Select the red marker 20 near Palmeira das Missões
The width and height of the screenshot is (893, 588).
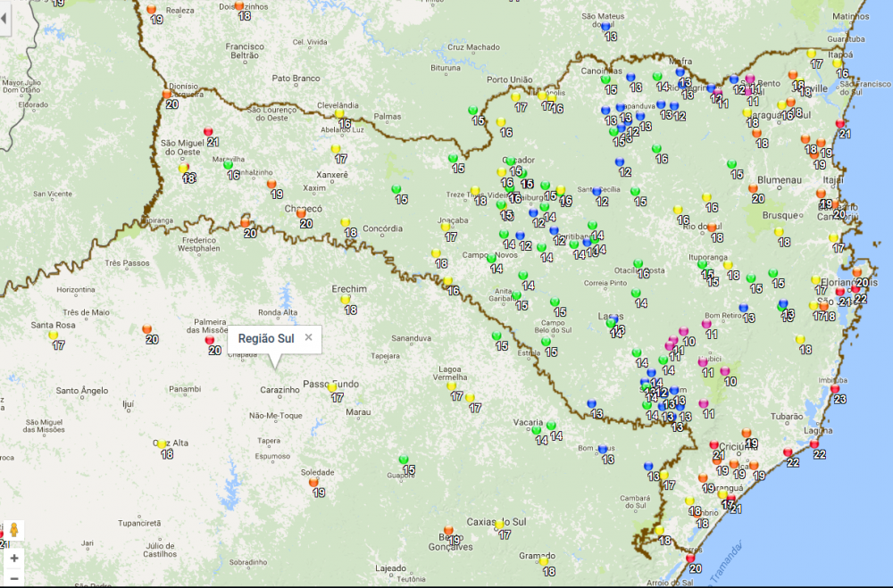pos(210,340)
